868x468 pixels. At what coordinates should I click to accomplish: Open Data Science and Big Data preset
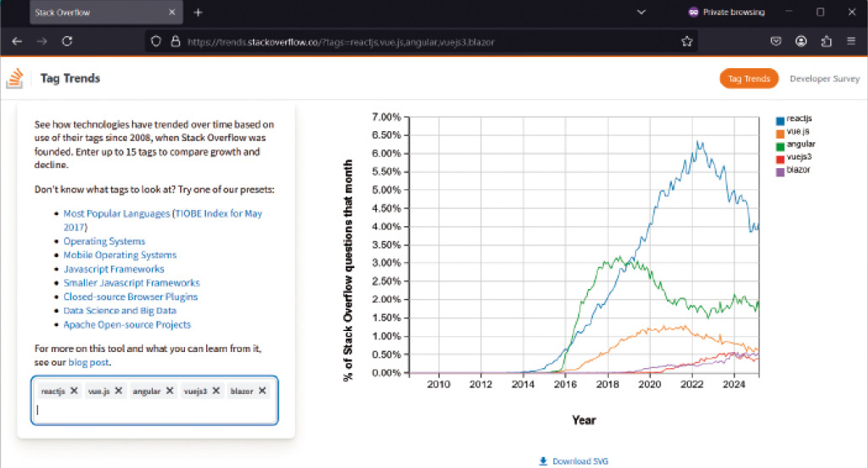point(120,310)
